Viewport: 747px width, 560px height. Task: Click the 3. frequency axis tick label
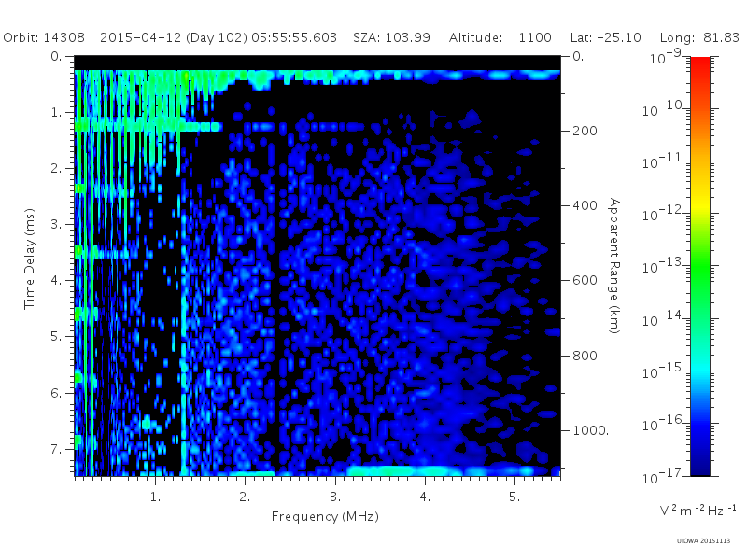(335, 497)
